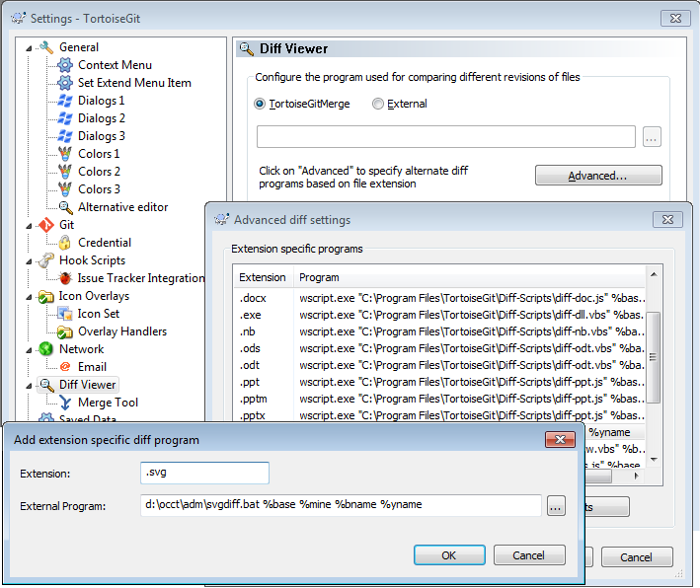This screenshot has height=588, width=700.
Task: Click the Email at-sign icon
Action: 65,367
